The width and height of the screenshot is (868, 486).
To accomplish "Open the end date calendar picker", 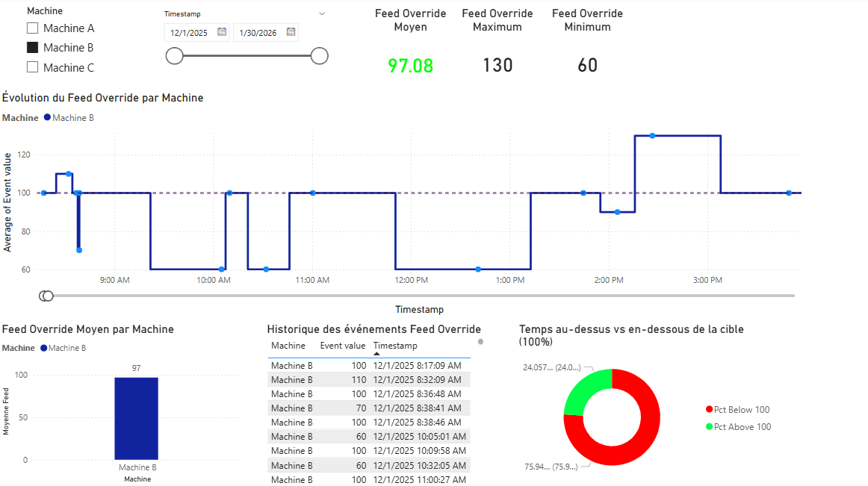I will click(291, 32).
